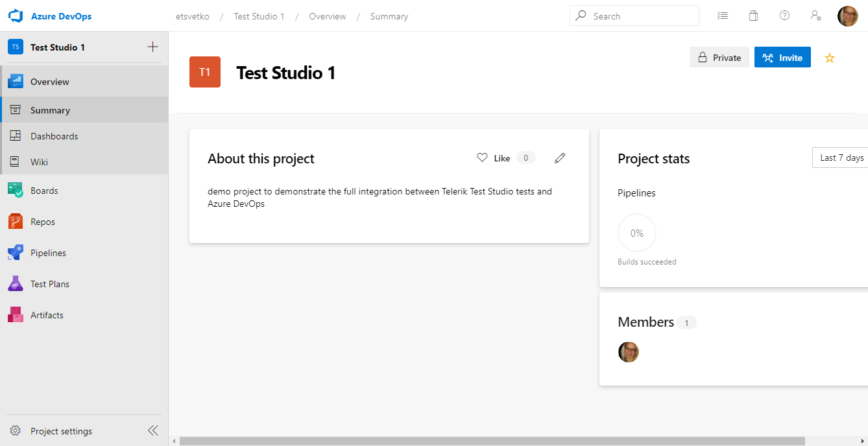868x446 pixels.
Task: Click the Wiki book icon
Action: (x=15, y=162)
